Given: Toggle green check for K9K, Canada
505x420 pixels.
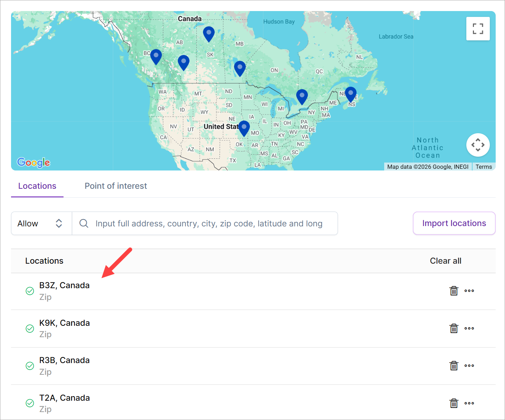Looking at the screenshot, I should click(30, 329).
